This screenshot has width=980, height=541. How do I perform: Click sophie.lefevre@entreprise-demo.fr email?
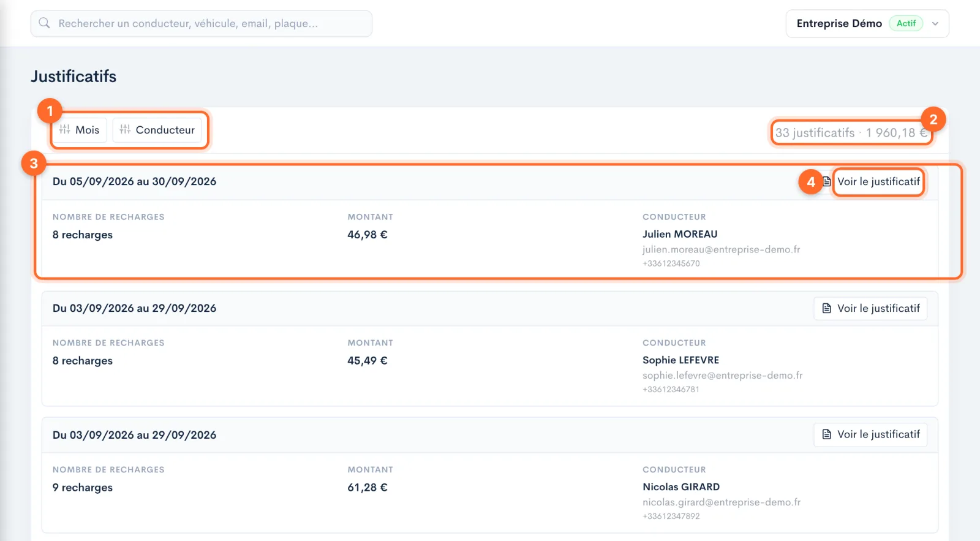click(722, 376)
